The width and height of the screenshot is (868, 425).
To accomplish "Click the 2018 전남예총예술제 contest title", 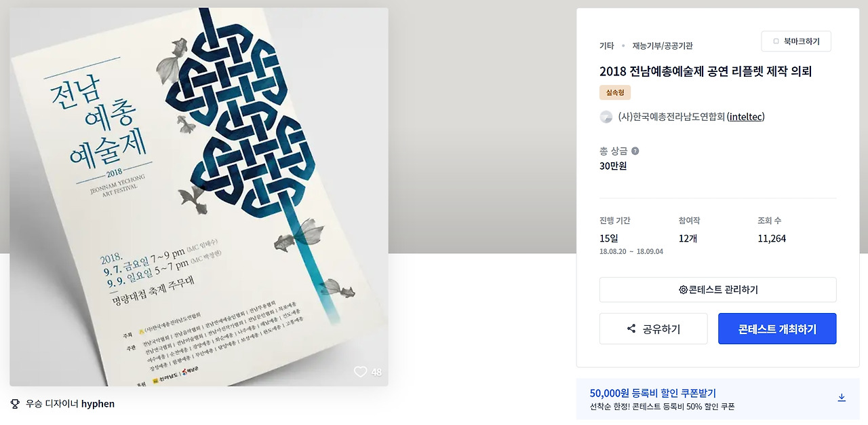I will click(705, 71).
